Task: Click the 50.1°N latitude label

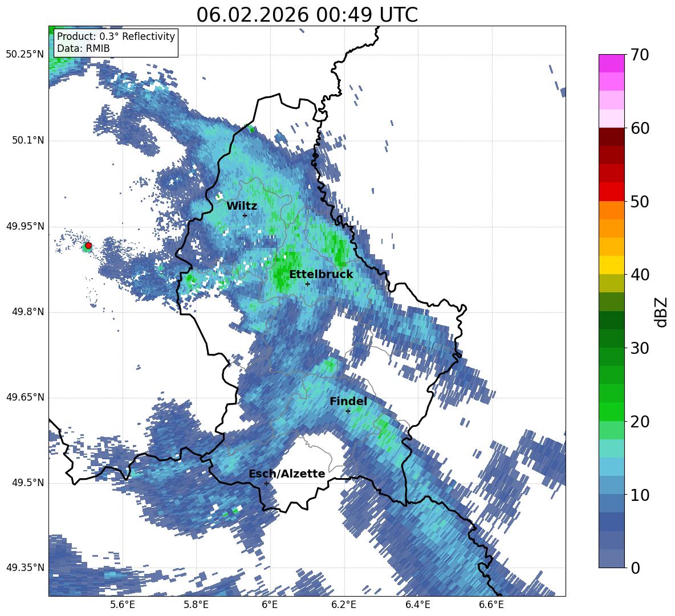Action: click(x=27, y=141)
